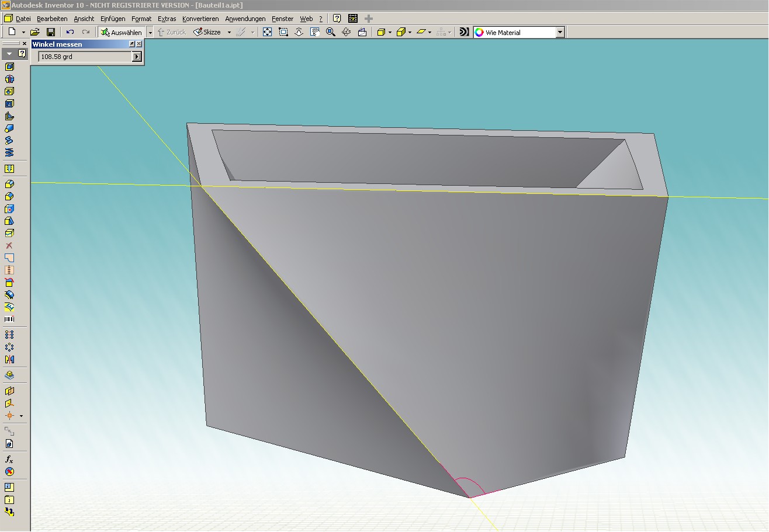This screenshot has height=532, width=769.
Task: Open the fx Parameters dialog
Action: point(9,459)
